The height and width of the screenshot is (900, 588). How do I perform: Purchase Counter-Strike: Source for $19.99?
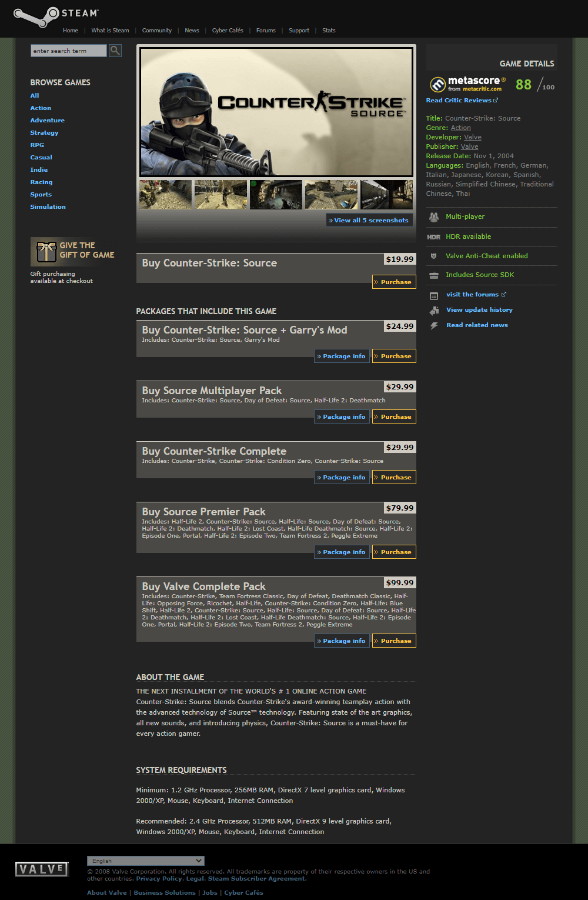pyautogui.click(x=394, y=282)
